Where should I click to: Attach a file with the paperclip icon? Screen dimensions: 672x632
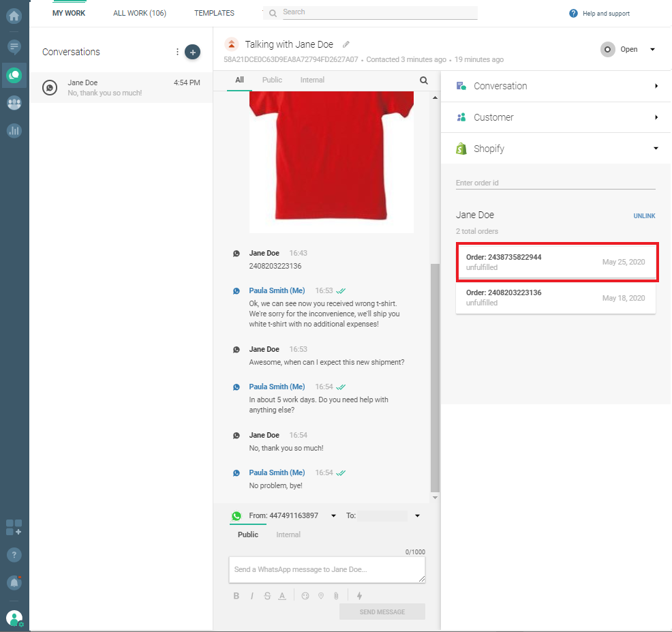coord(336,595)
